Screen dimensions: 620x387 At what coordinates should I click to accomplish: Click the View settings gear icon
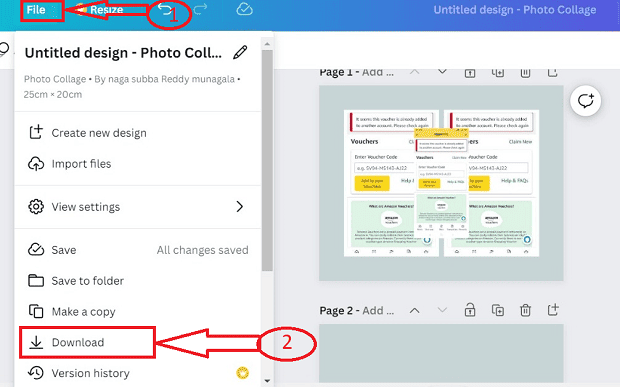pyautogui.click(x=36, y=206)
